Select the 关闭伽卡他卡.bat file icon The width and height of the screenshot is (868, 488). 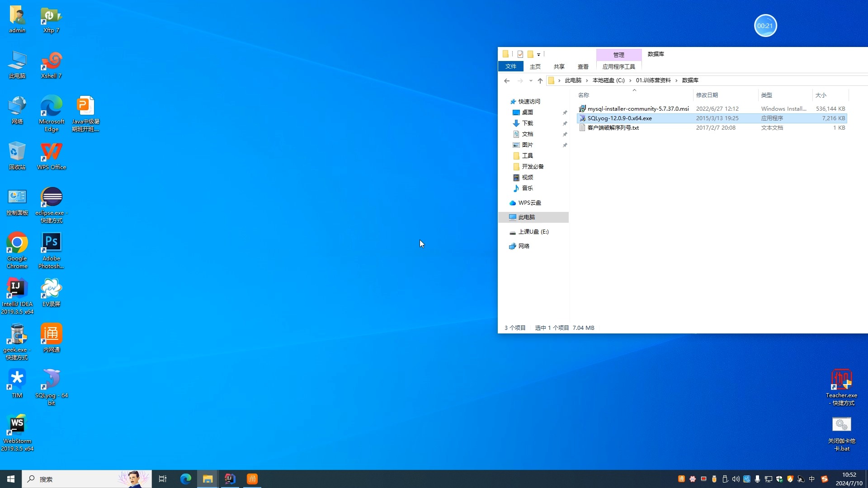[841, 434]
